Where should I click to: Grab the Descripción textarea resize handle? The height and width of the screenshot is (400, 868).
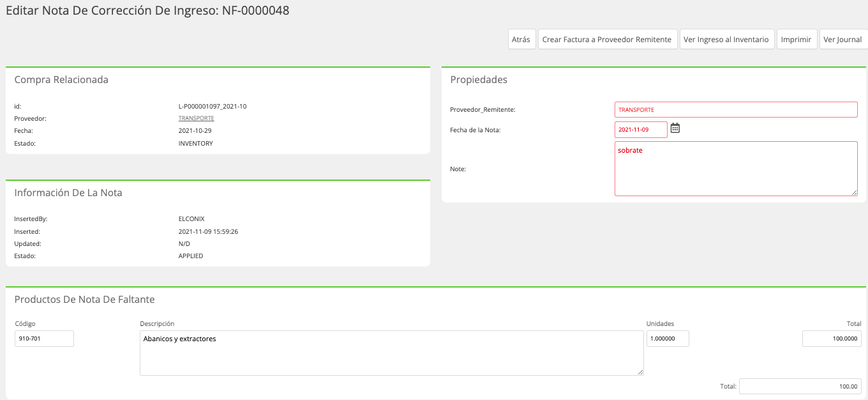(x=640, y=372)
